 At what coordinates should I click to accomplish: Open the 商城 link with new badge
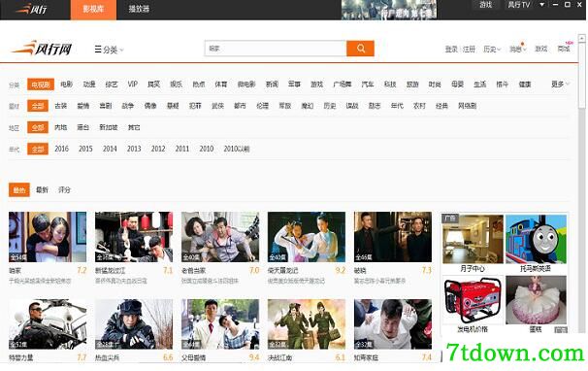[565, 48]
